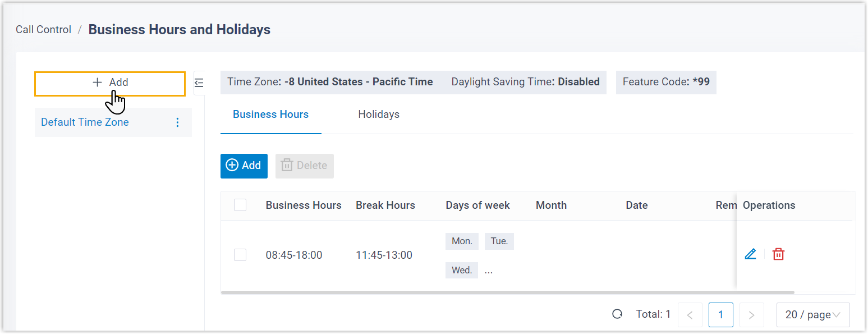Screen dimensions: 868x334
Task: Click the pencil edit icon in Operations
Action: 750,254
